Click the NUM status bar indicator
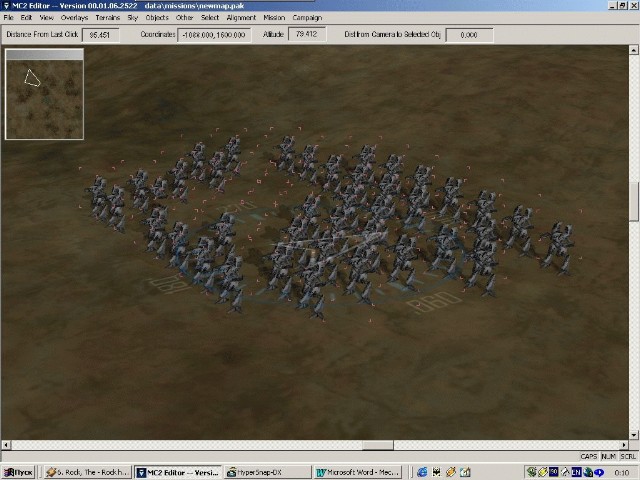This screenshot has height=480, width=640. point(609,456)
